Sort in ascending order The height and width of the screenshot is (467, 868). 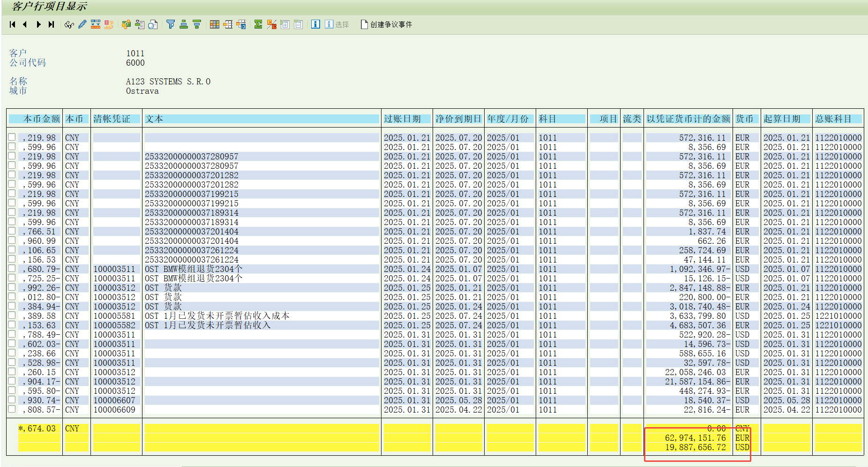184,24
